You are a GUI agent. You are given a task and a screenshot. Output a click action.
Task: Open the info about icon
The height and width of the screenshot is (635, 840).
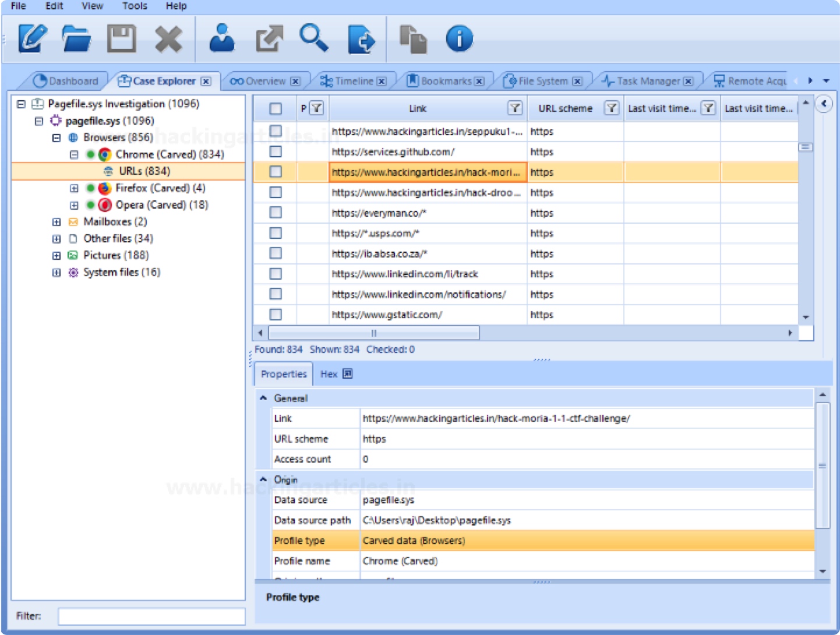(460, 39)
